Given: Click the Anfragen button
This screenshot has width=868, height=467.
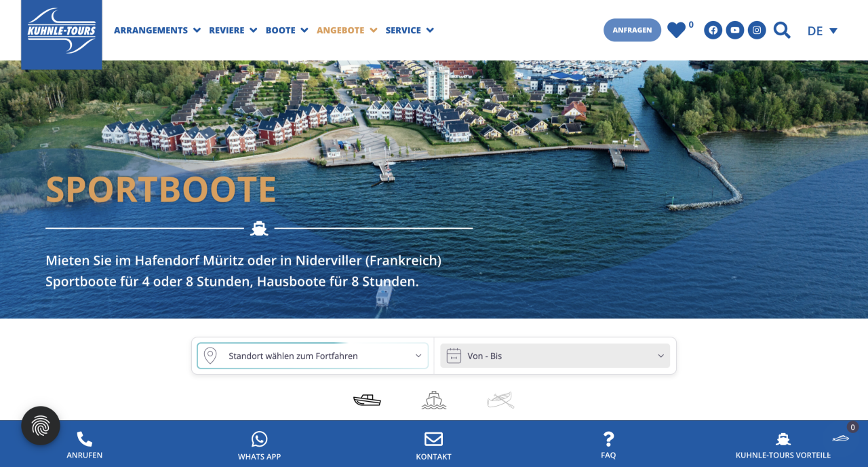Looking at the screenshot, I should click(632, 30).
